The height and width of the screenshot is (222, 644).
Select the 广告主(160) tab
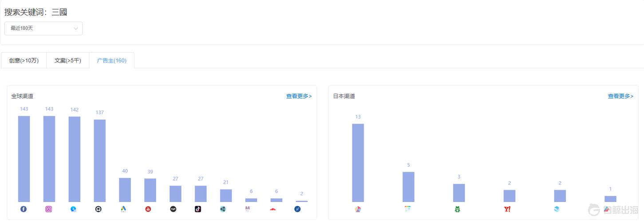click(x=112, y=60)
